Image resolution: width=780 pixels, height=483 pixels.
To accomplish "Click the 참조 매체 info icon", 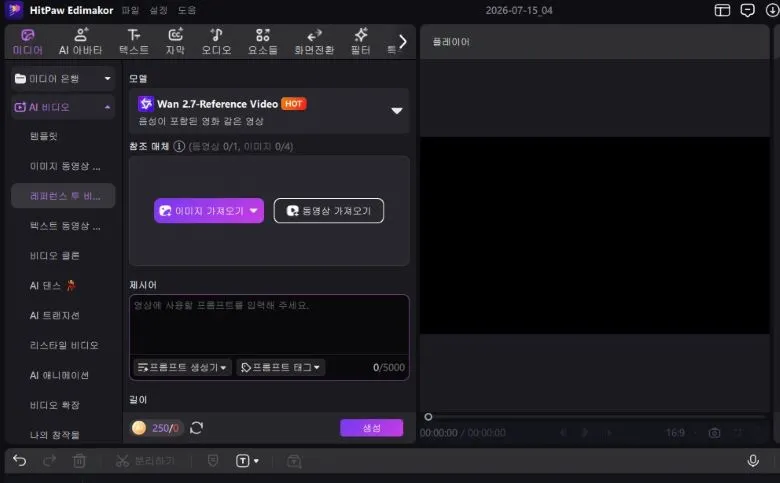I will tap(179, 146).
